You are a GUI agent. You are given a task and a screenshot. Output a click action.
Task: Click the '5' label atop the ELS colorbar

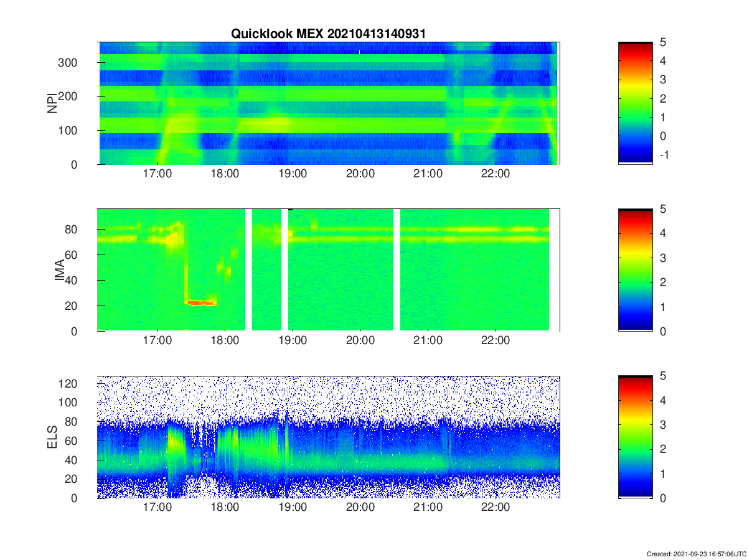(663, 376)
